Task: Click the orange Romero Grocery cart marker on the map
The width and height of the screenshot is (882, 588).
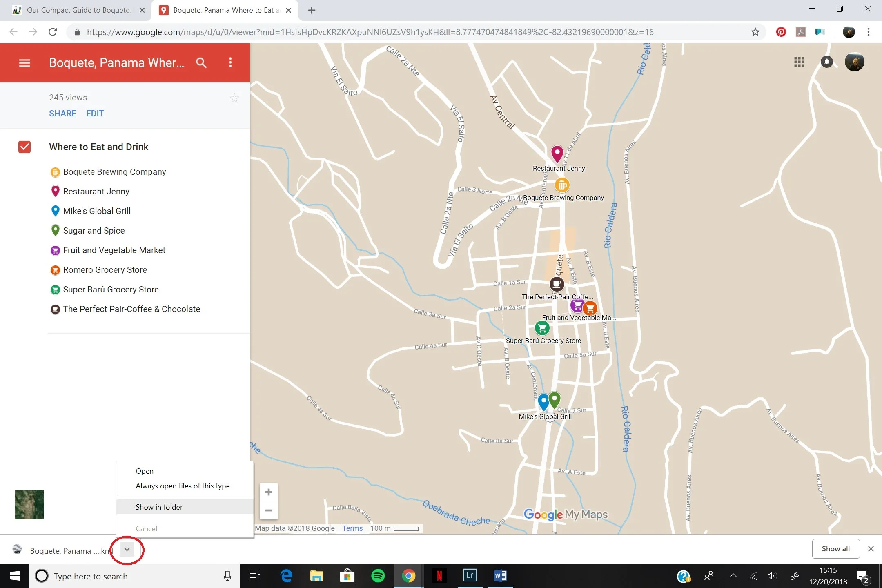Action: (x=590, y=308)
